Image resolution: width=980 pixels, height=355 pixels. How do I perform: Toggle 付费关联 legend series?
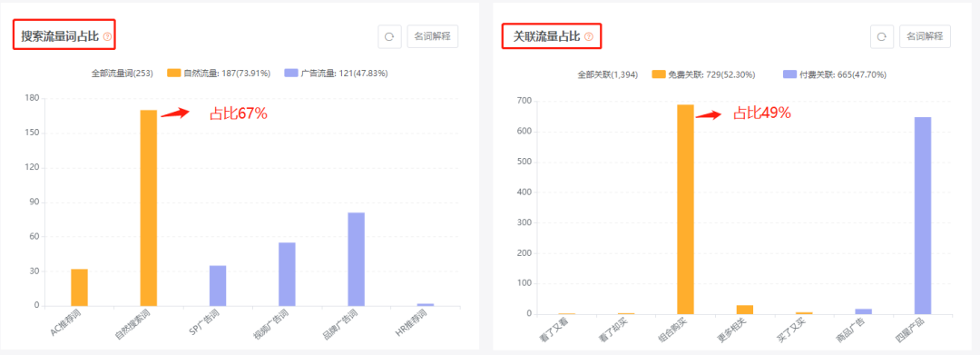coord(835,74)
